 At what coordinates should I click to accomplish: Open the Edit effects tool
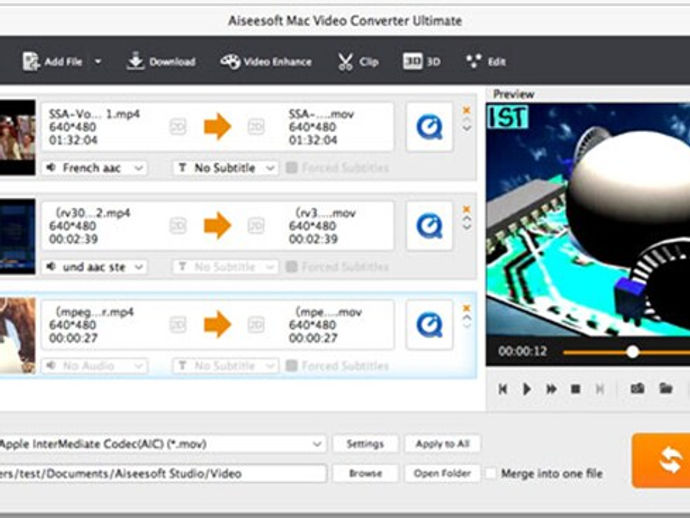click(486, 61)
